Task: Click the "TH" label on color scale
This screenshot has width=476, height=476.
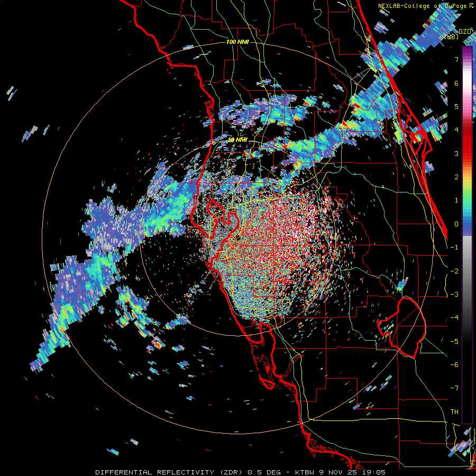Action: pyautogui.click(x=454, y=412)
